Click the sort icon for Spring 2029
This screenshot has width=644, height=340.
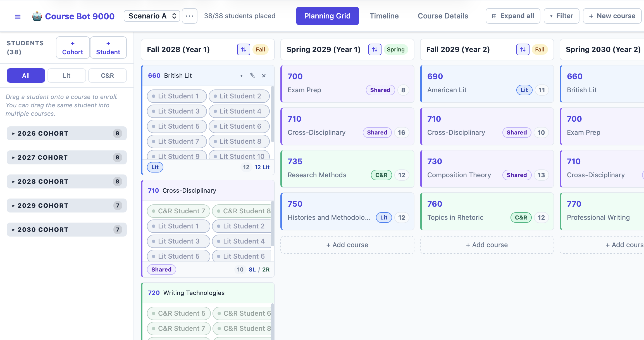[x=375, y=49]
